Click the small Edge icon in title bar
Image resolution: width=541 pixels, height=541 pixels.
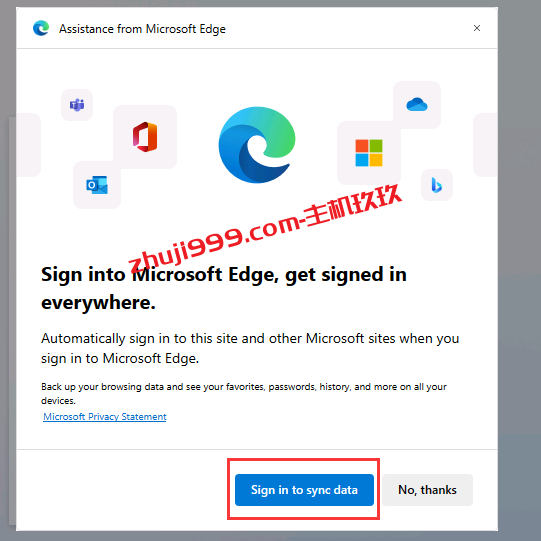point(41,28)
